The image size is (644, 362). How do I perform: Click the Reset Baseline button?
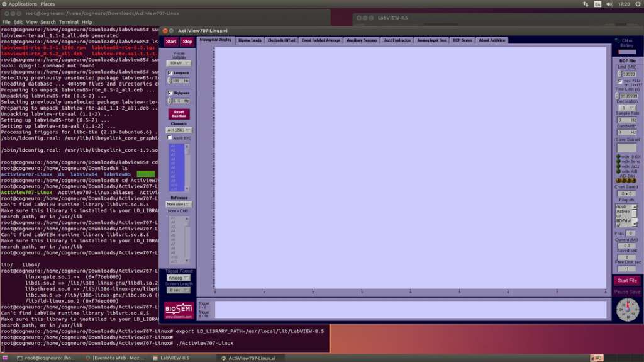[179, 114]
